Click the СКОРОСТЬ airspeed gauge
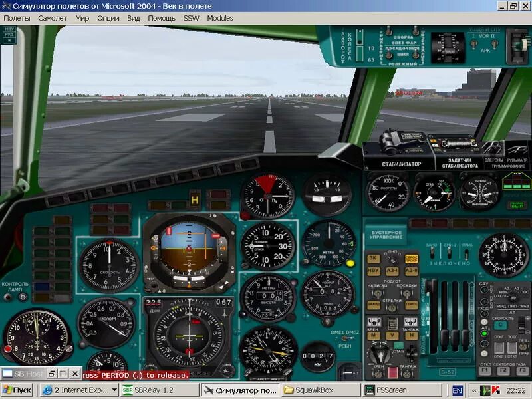 (109, 265)
